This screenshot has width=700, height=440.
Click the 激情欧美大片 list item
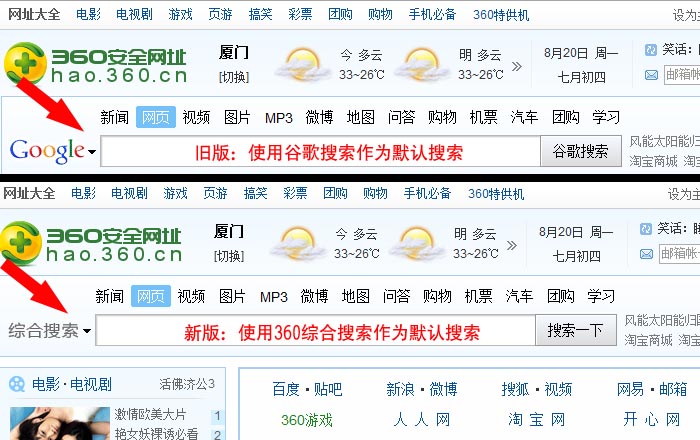[150, 414]
